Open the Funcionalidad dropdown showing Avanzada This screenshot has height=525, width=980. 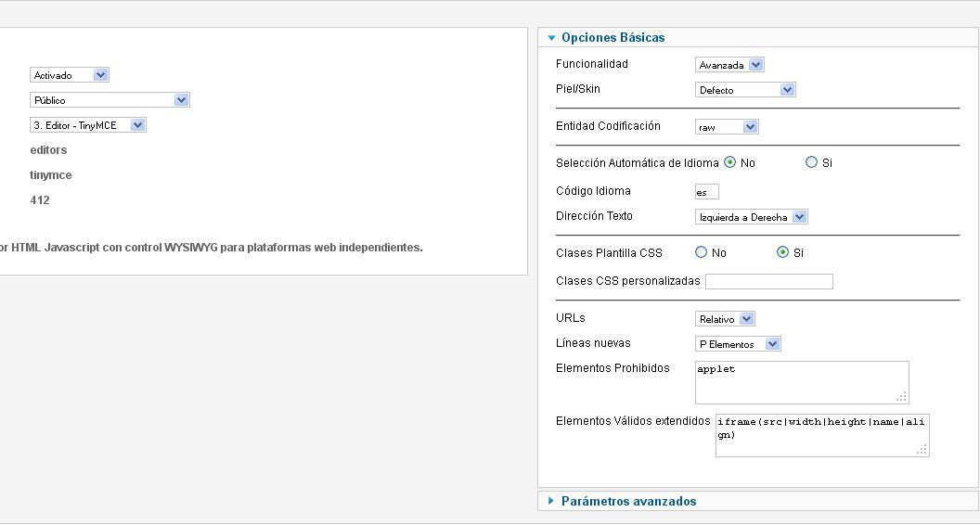[x=729, y=65]
